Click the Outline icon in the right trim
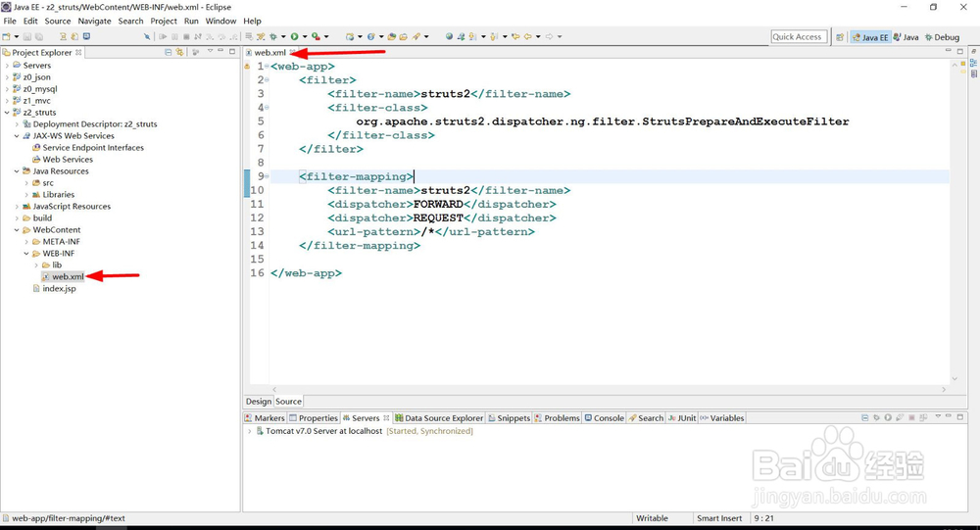This screenshot has height=530, width=980. pyautogui.click(x=974, y=63)
